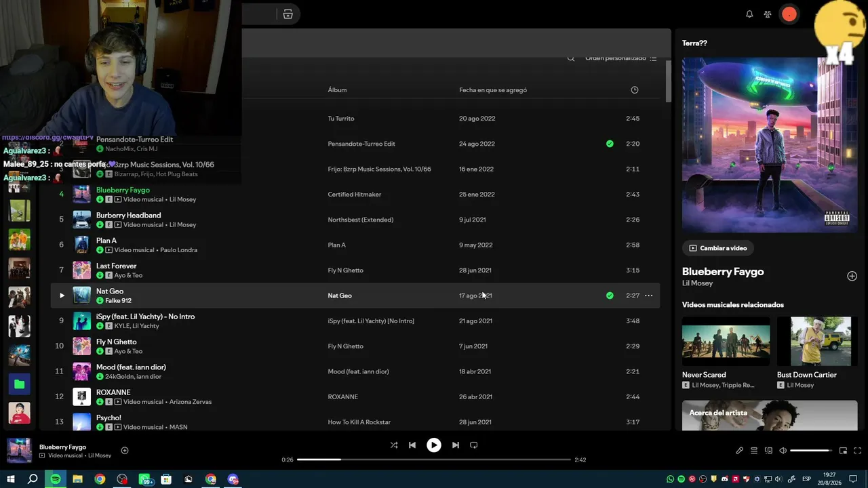Open the Windows notification center
Image resolution: width=868 pixels, height=488 pixels.
[853, 479]
